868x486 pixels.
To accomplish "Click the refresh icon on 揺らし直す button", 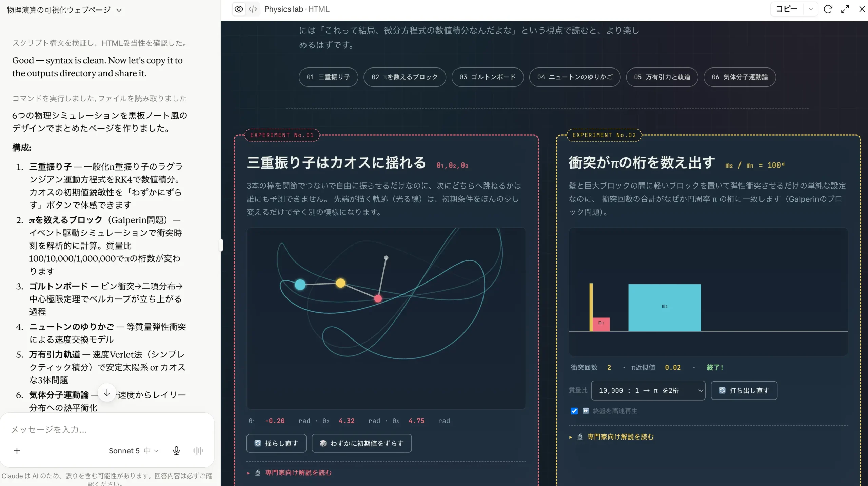I will pos(258,443).
